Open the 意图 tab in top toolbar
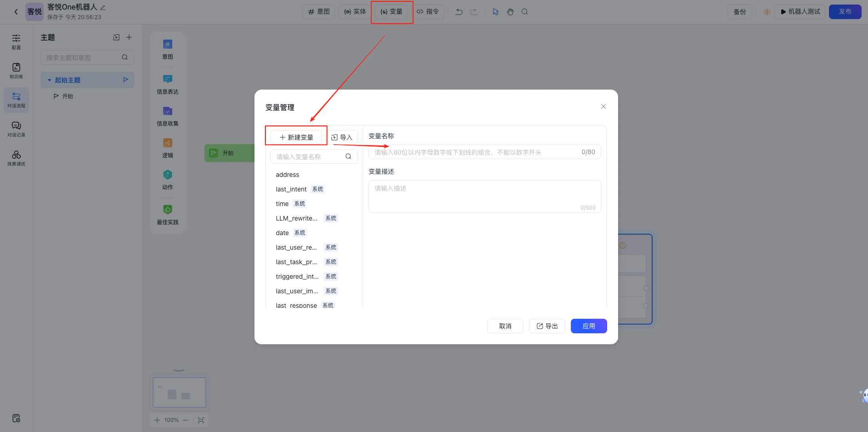 pos(319,12)
